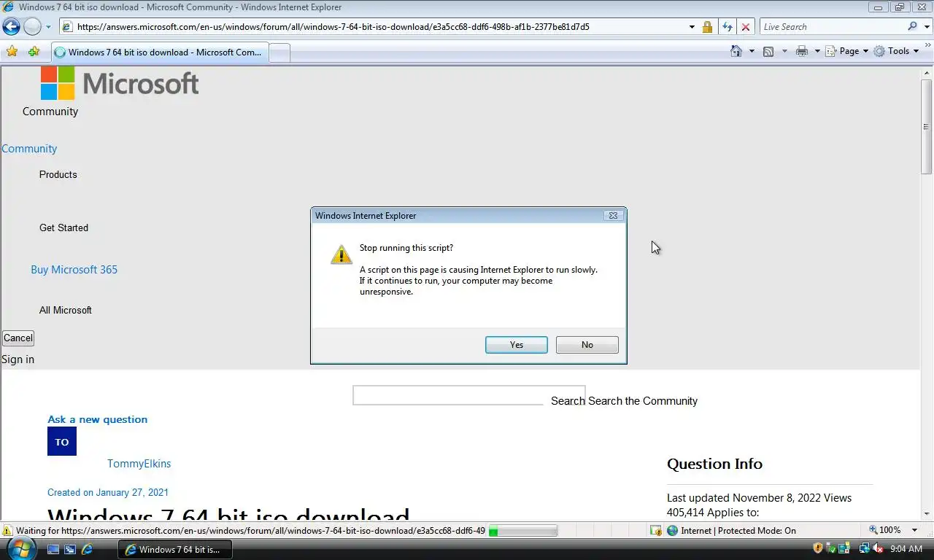Click the security shield tray icon

coord(818,548)
